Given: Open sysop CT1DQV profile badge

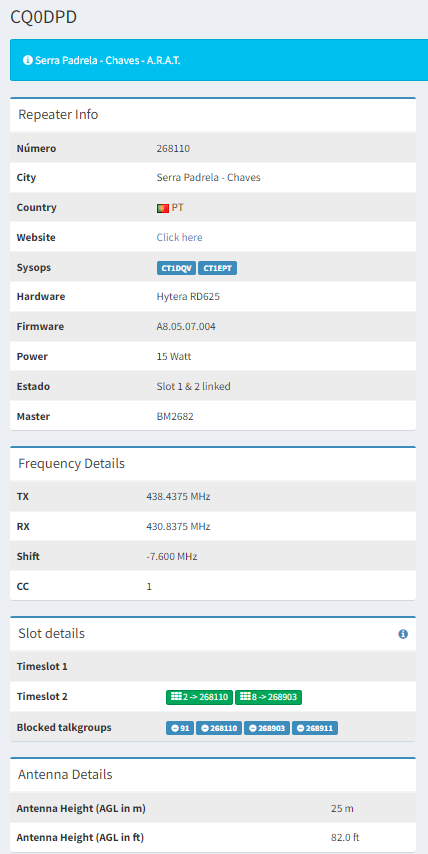Looking at the screenshot, I should click(x=176, y=268).
